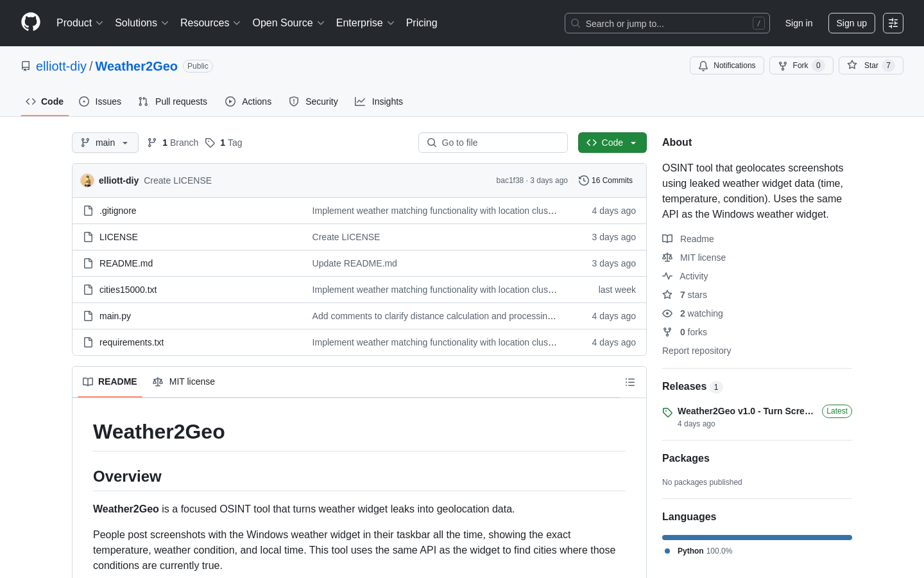Screen dimensions: 924x578
Task: Click elliott-diy's avatar in commit row
Action: pyautogui.click(x=87, y=180)
